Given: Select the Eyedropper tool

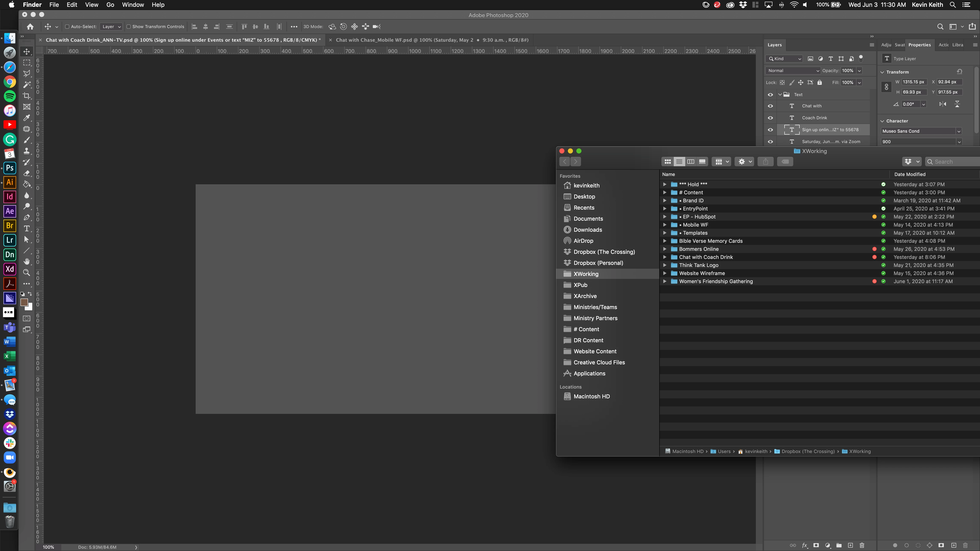Looking at the screenshot, I should click(x=27, y=118).
